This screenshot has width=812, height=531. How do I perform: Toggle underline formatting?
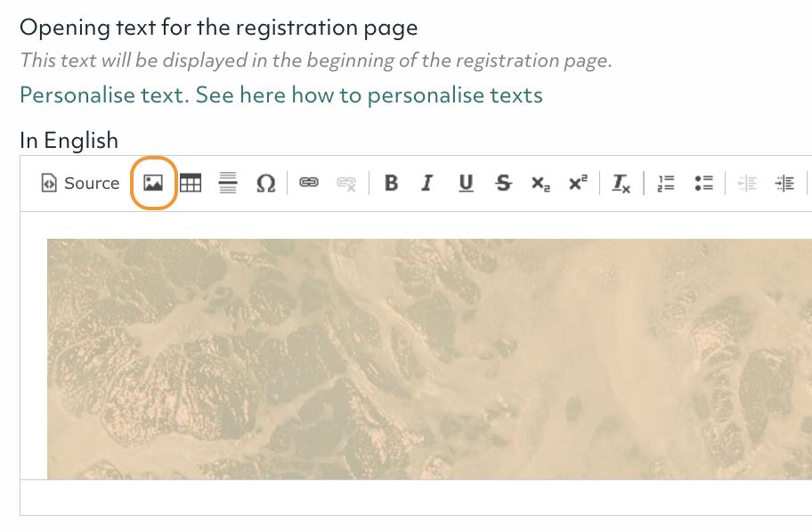click(465, 183)
